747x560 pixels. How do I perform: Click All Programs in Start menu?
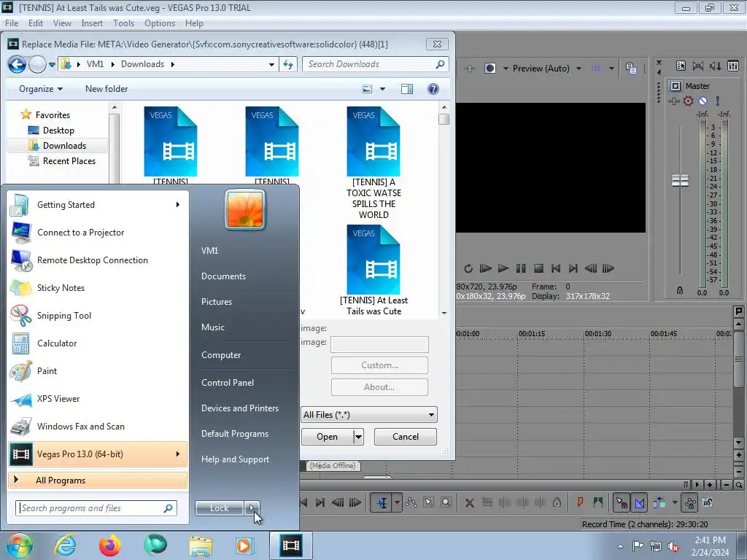click(x=98, y=481)
